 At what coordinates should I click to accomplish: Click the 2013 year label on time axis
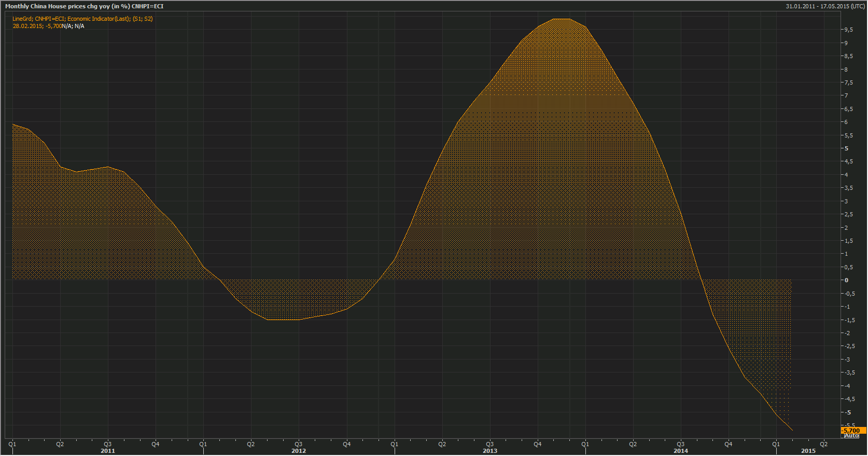tap(490, 451)
